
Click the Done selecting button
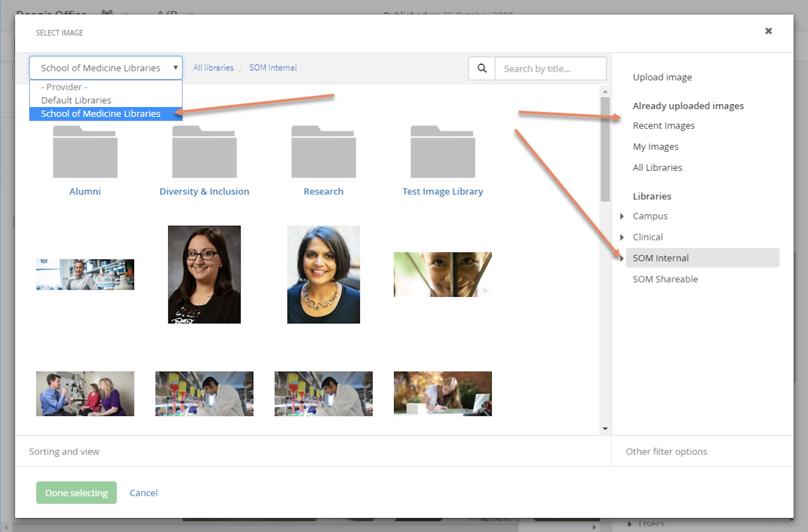pos(76,493)
